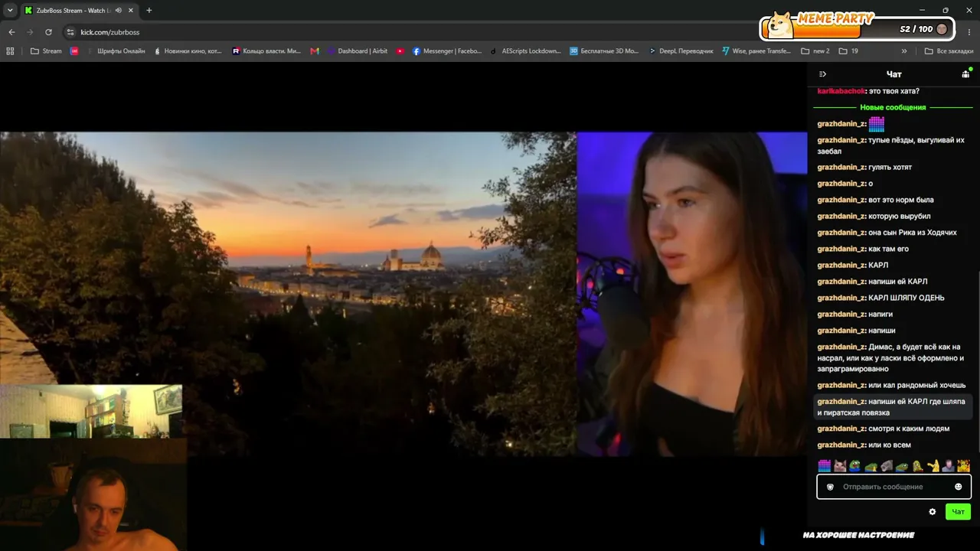
Task: Insert the laughing Pepe emote
Action: 855,465
